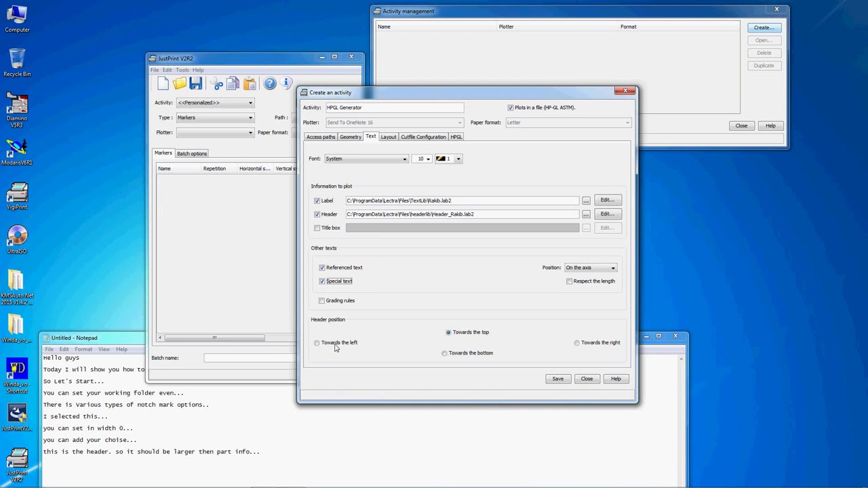Image resolution: width=868 pixels, height=488 pixels.
Task: Open folder icon in JustPrint toolbar
Action: click(x=179, y=83)
